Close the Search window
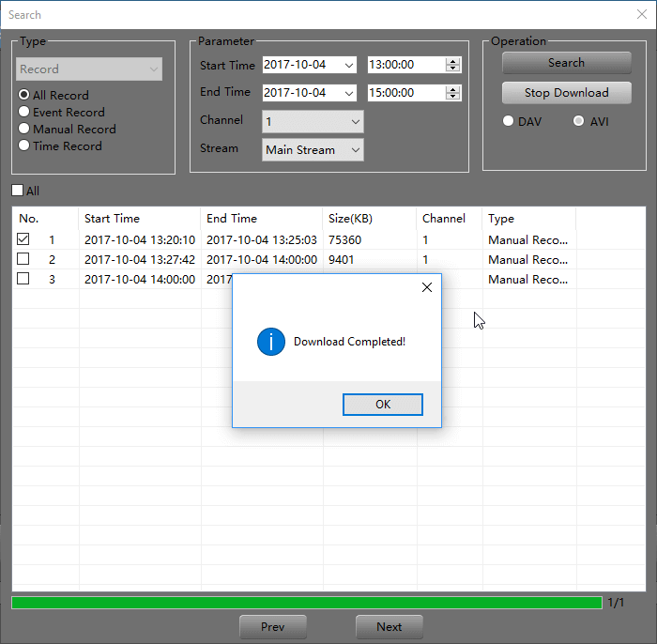Image resolution: width=657 pixels, height=644 pixels. (641, 15)
